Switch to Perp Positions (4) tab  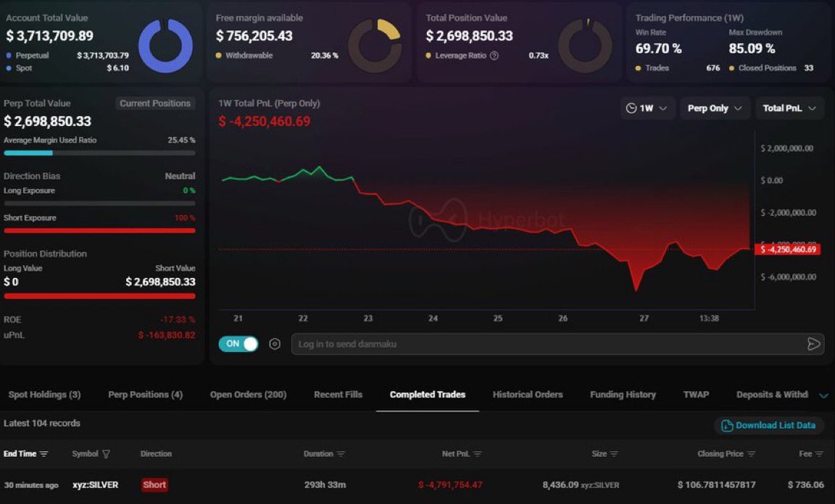(146, 395)
